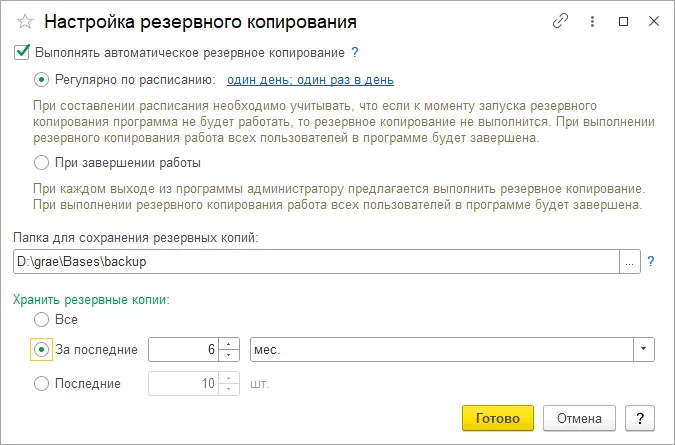Click the 'мес.' period combo box field
The width and height of the screenshot is (675, 445).
(442, 349)
